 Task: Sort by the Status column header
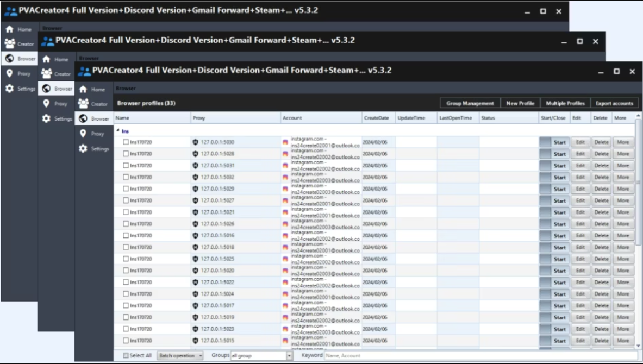pos(509,118)
